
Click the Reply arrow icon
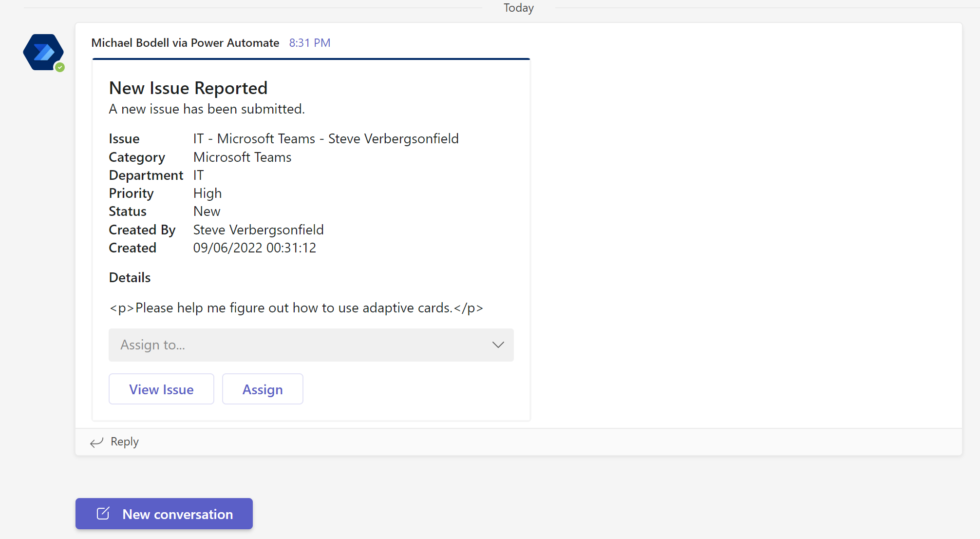pyautogui.click(x=96, y=443)
